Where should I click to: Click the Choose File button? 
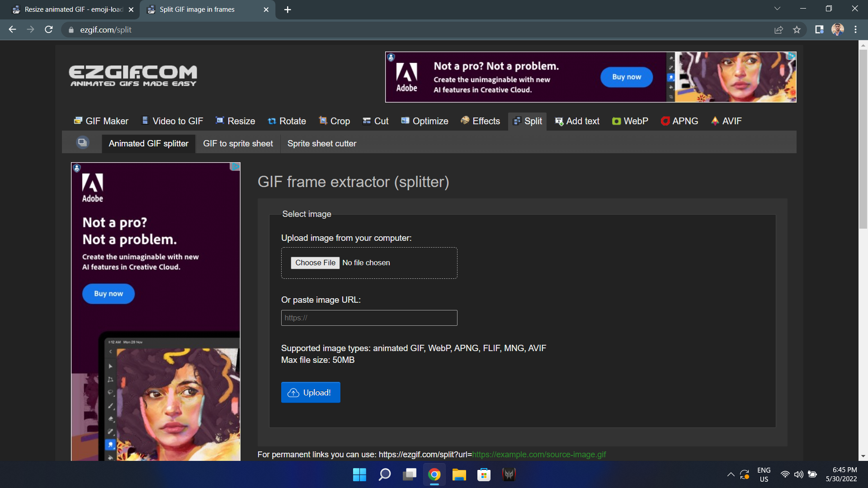coord(315,263)
